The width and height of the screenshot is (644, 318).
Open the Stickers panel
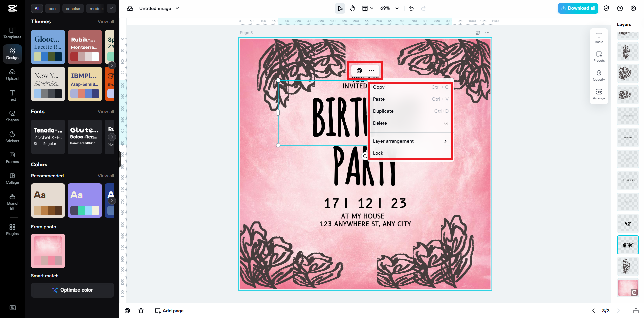[x=12, y=137]
